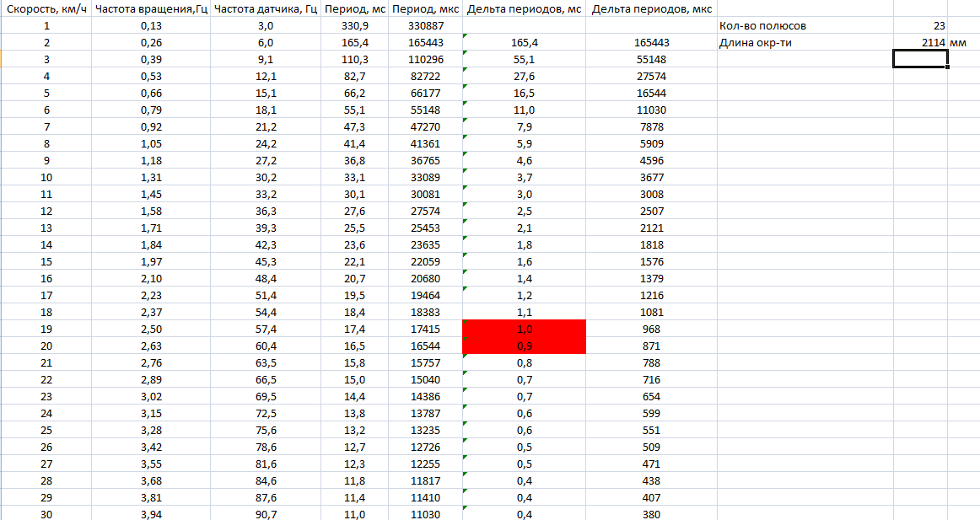Select the 'Частота вращения,Гц' column header cell
980x520 pixels.
(151, 9)
